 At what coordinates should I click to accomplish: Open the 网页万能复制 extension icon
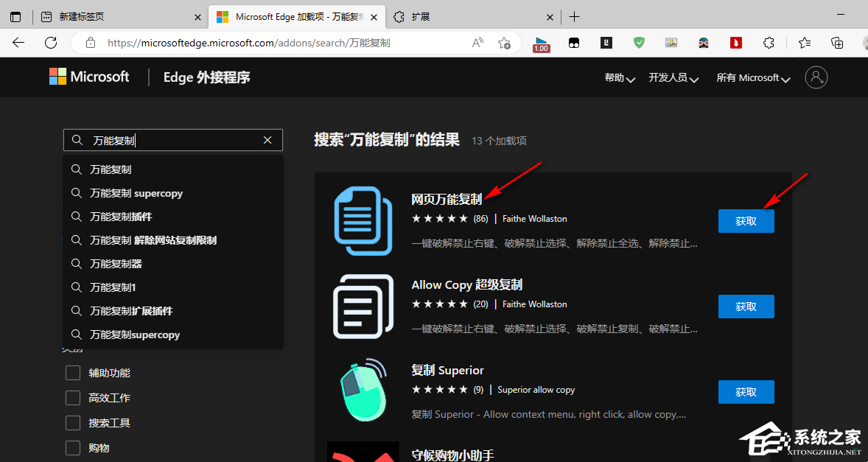(364, 221)
